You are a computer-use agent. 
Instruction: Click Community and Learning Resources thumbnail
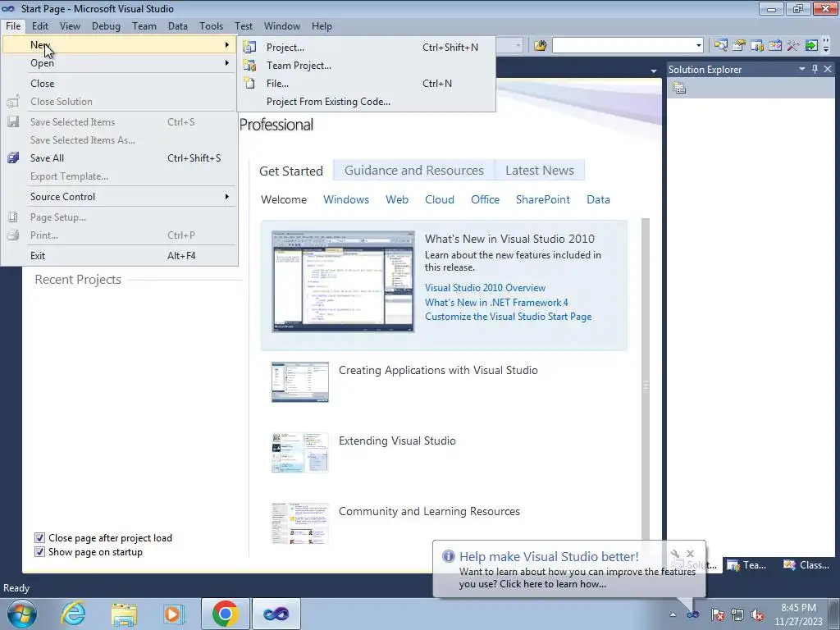point(300,523)
